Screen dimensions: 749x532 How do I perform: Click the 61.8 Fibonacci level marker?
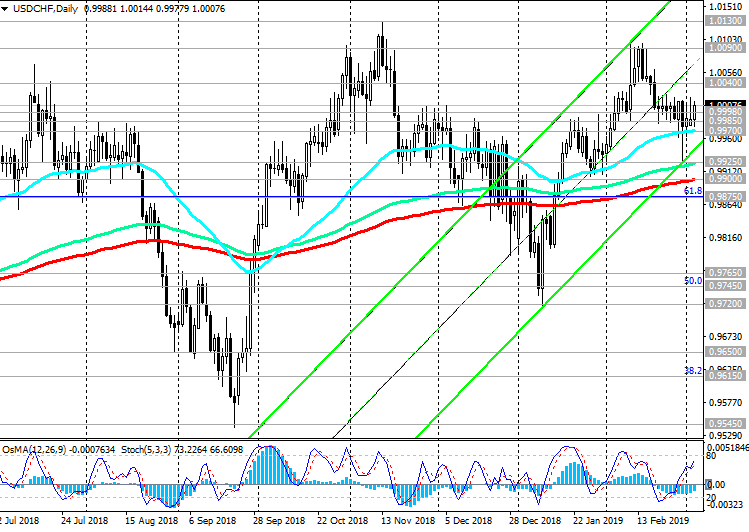691,190
